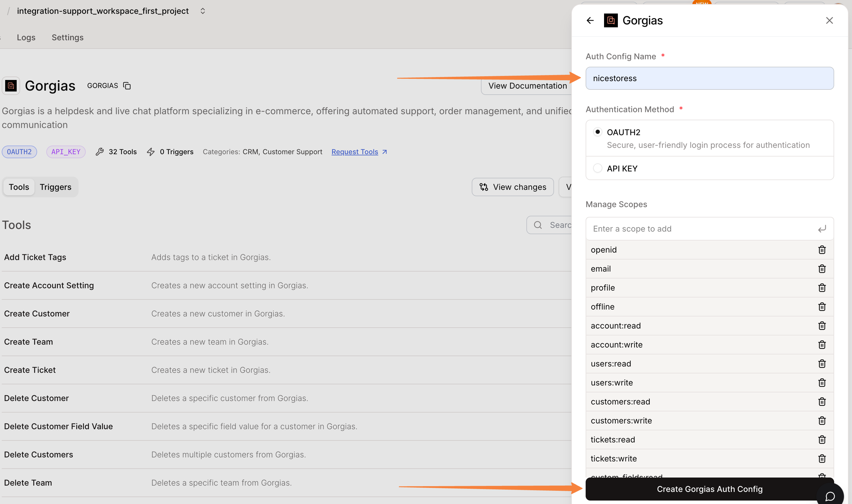This screenshot has width=852, height=504.
Task: Click the back arrow in Gorgias panel
Action: [x=590, y=20]
